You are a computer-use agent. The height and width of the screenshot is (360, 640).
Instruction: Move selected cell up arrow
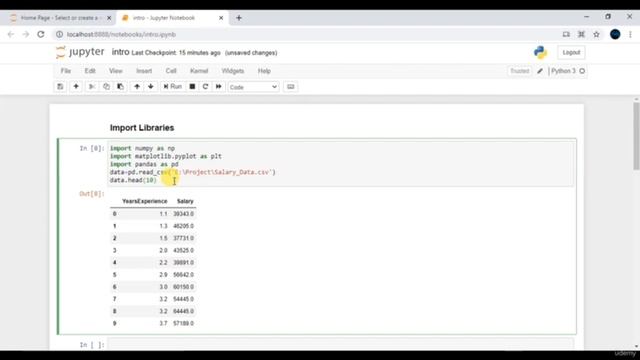[137, 87]
